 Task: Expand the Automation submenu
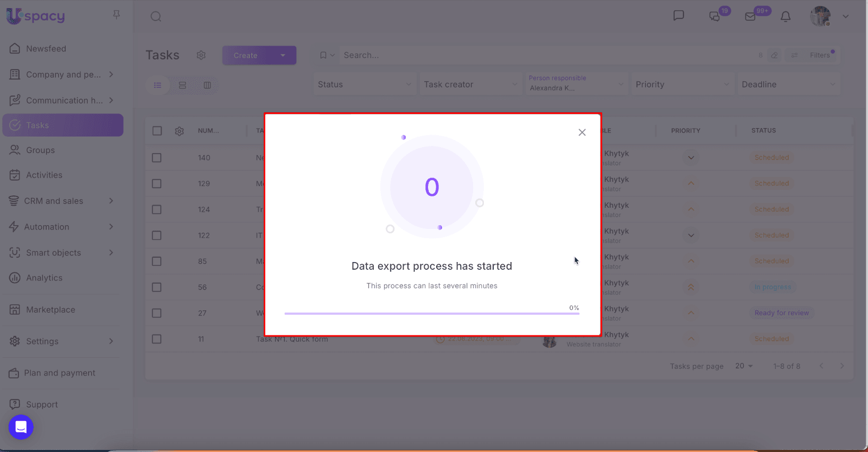[111, 227]
